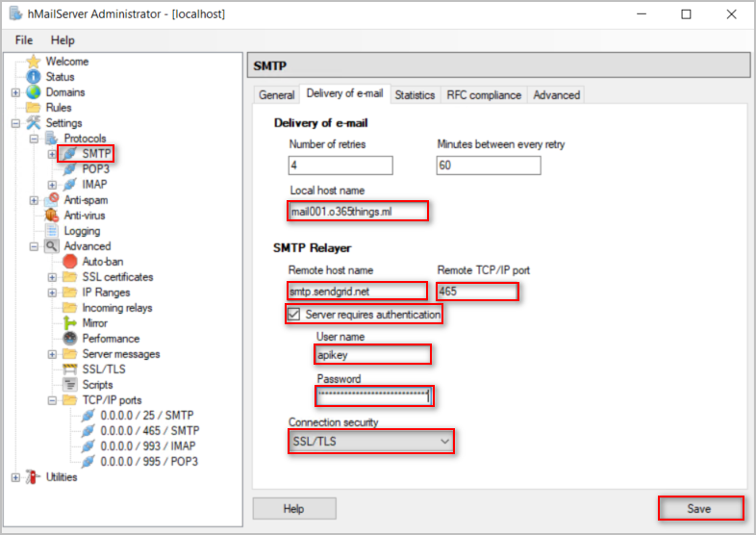The image size is (756, 535).
Task: Click the Minutes between every retry field
Action: 489,166
